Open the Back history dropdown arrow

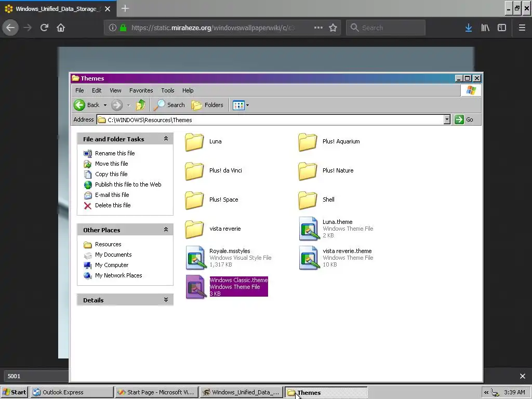[105, 105]
